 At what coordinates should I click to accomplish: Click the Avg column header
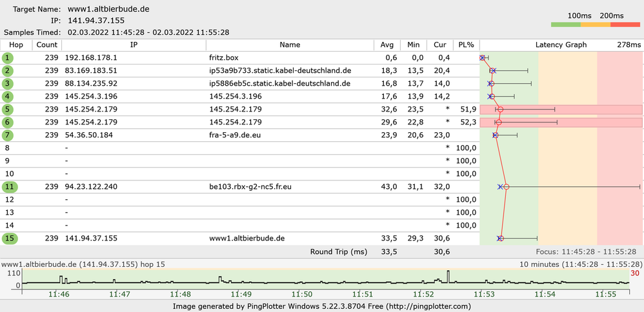(x=387, y=45)
